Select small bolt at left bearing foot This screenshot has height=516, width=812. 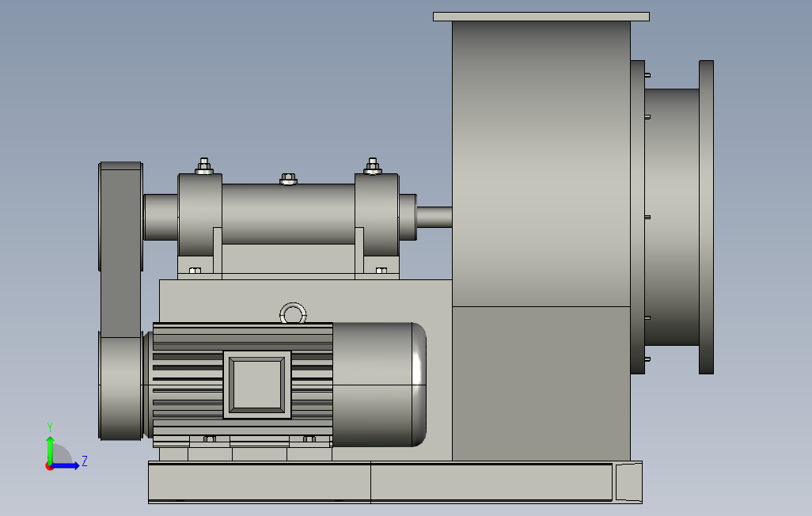(195, 271)
